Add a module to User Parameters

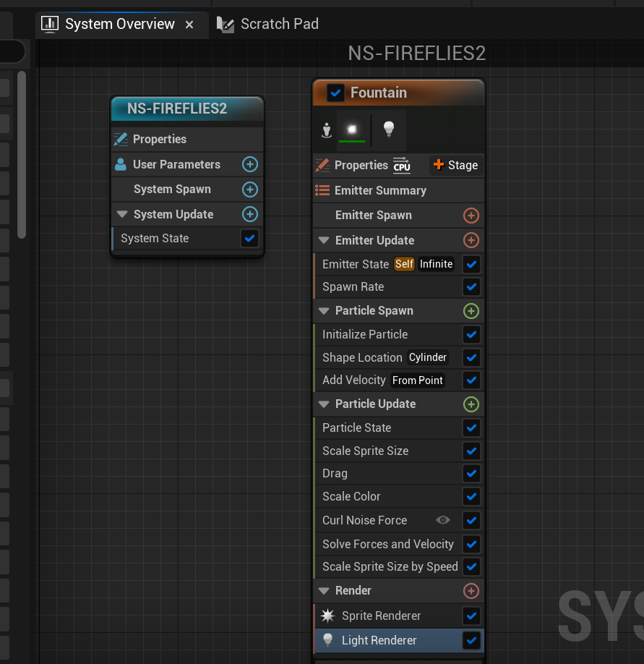[249, 164]
